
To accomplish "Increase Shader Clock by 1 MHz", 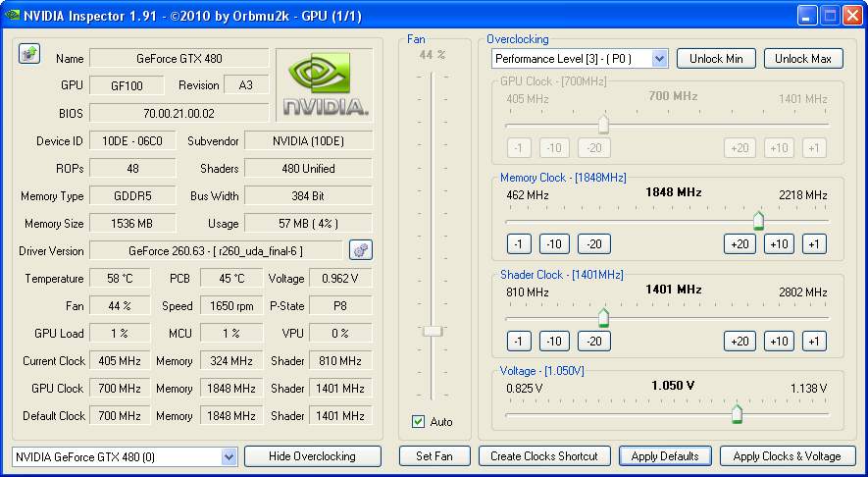I will pos(814,342).
